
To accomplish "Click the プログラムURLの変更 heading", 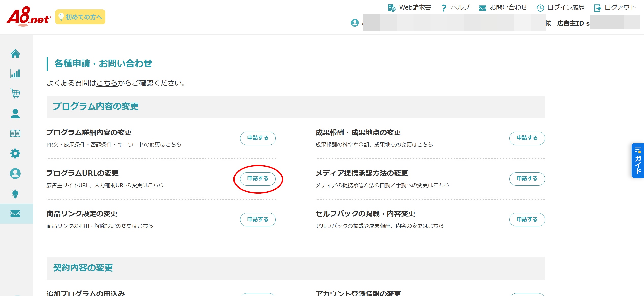I will [82, 173].
